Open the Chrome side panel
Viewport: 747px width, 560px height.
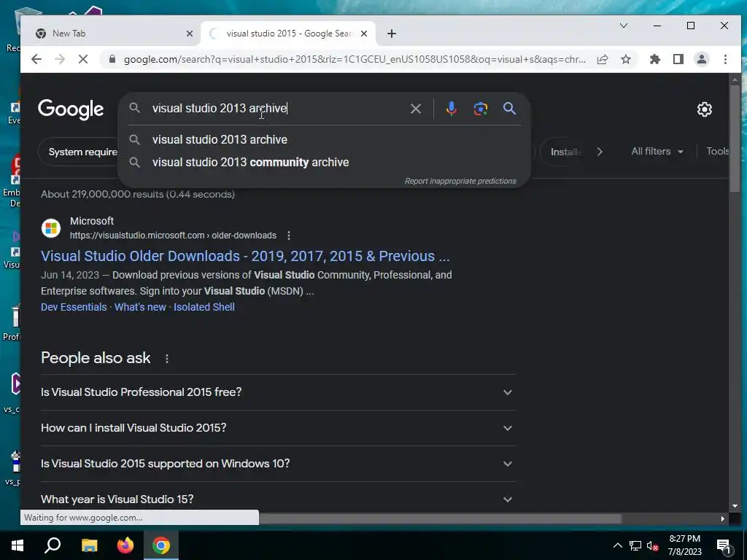pos(678,59)
